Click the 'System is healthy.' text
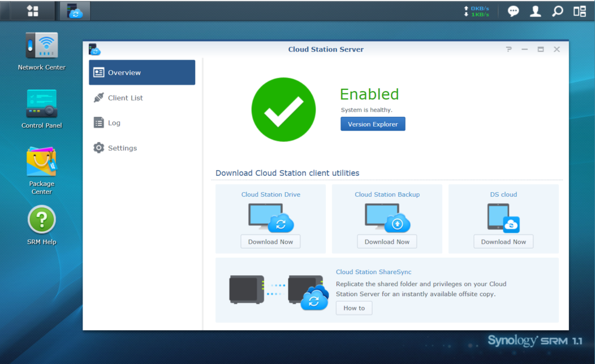 pyautogui.click(x=367, y=110)
